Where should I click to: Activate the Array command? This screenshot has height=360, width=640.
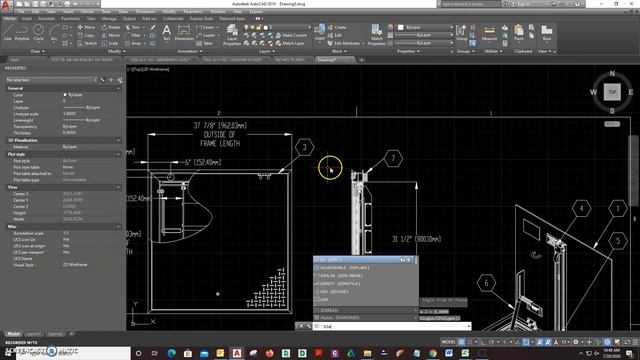click(133, 43)
